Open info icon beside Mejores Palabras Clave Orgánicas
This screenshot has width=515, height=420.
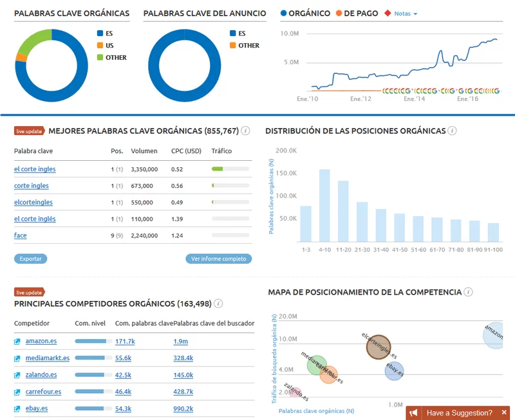tap(245, 131)
